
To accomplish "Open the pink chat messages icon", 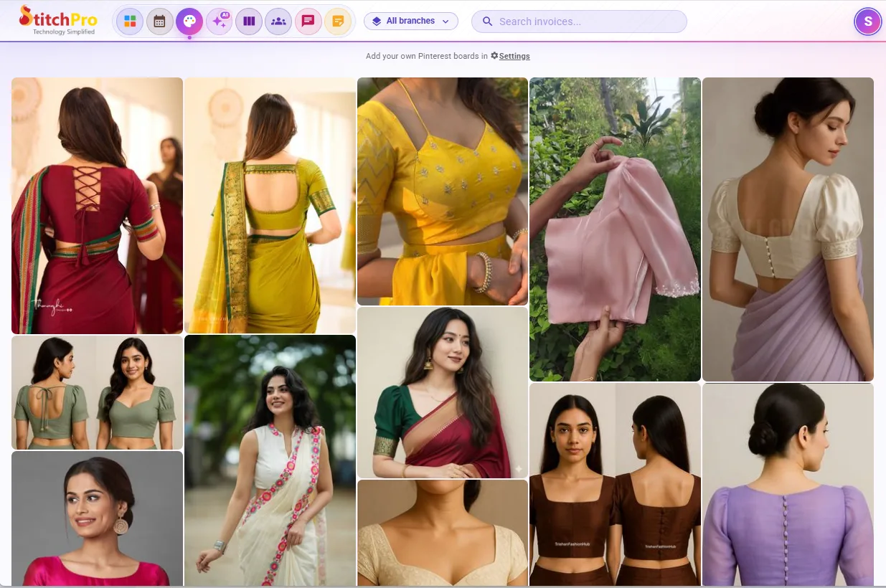I will (x=308, y=22).
